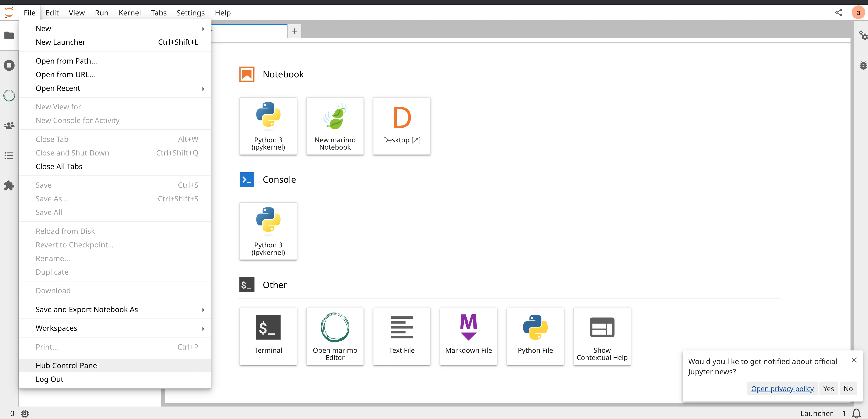Launch Python 3 notebook card

pyautogui.click(x=268, y=126)
